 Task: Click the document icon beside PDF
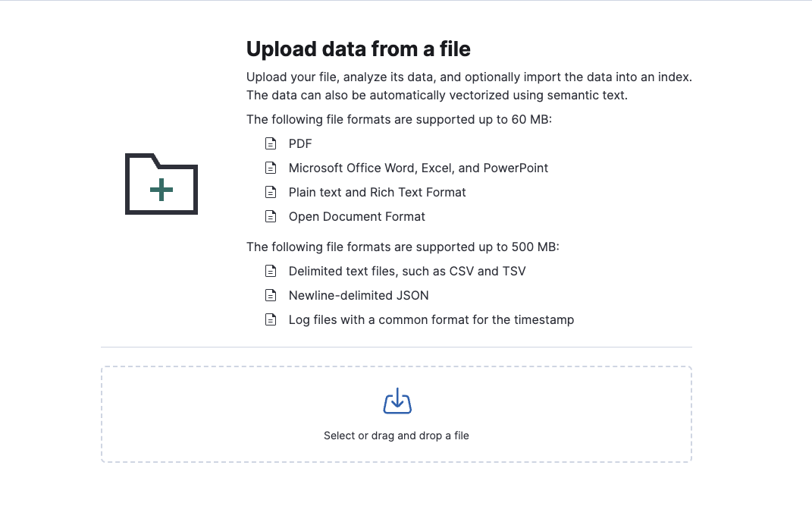[x=271, y=143]
